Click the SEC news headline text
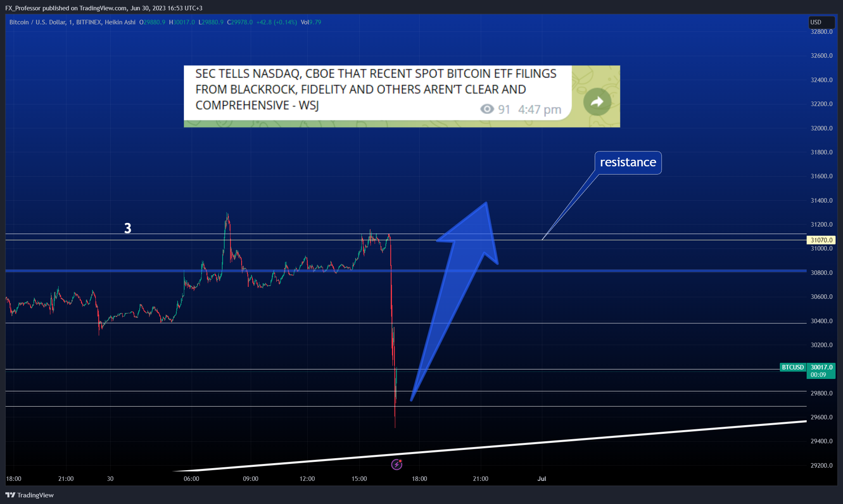 click(375, 89)
